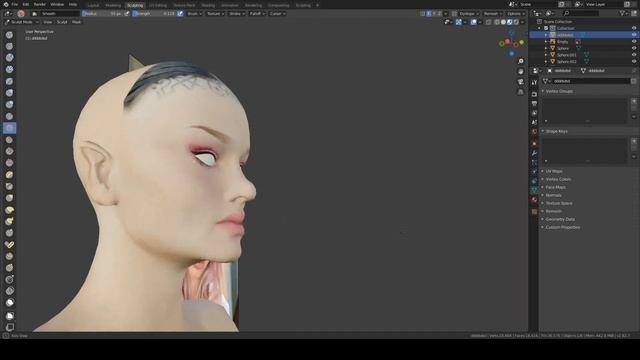Toggle radius pen pressure button
Viewport: 640px width, 360px height.
coord(127,13)
